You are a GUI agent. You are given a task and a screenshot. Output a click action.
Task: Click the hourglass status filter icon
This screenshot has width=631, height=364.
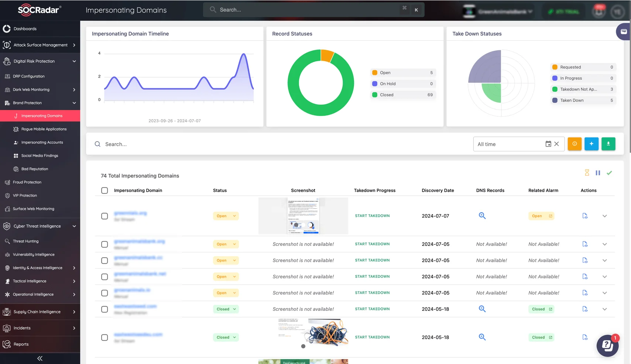[x=587, y=173]
